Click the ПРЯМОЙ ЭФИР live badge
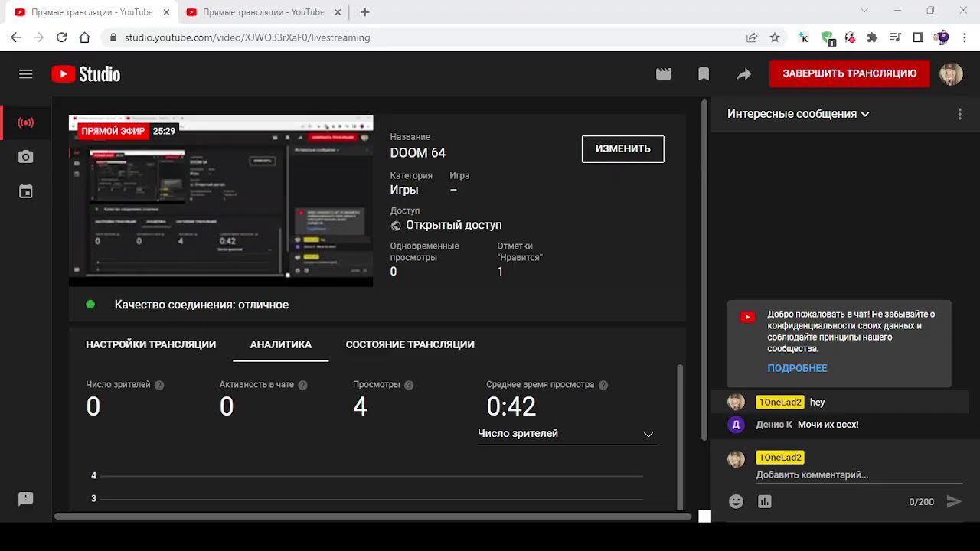 [x=113, y=131]
